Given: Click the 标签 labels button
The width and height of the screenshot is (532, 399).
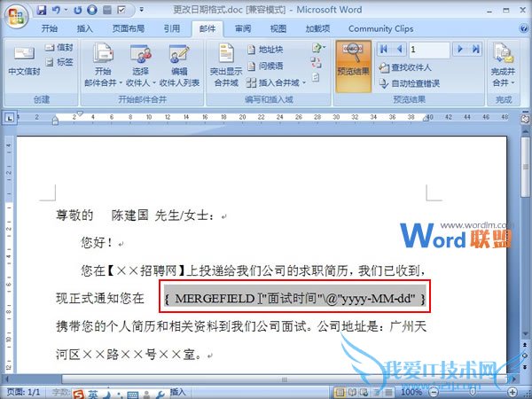Looking at the screenshot, I should pyautogui.click(x=59, y=62).
